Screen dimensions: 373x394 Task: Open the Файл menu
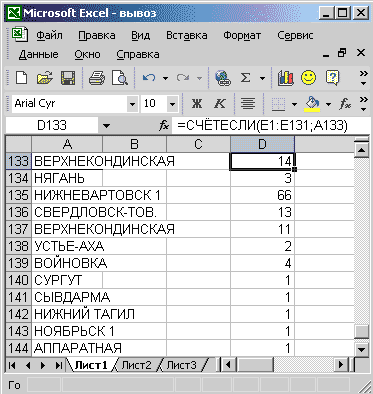pyautogui.click(x=49, y=35)
